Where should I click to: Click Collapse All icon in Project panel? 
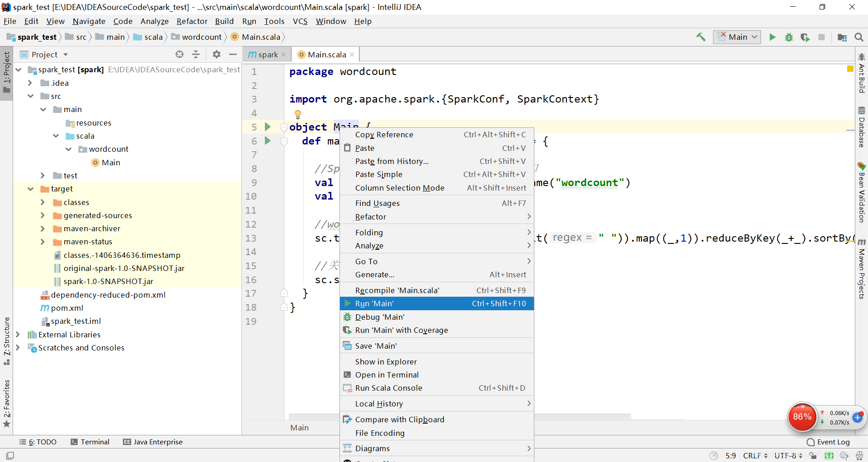tap(196, 54)
